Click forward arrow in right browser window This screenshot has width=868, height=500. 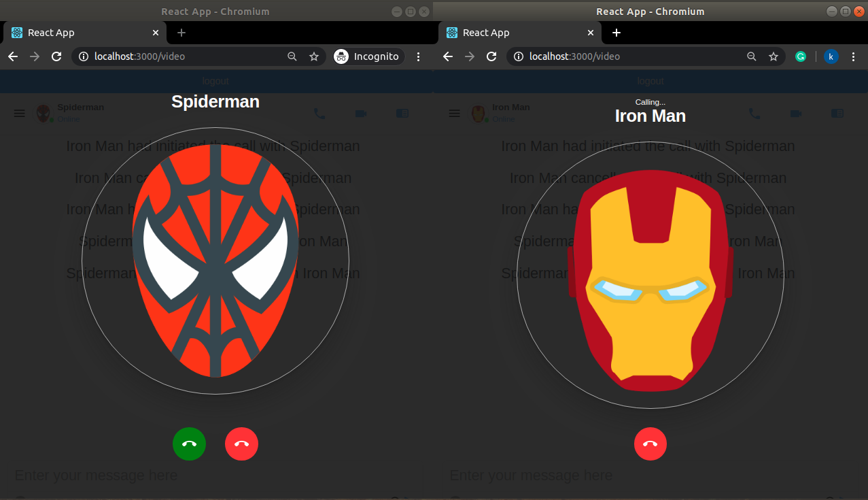(470, 56)
